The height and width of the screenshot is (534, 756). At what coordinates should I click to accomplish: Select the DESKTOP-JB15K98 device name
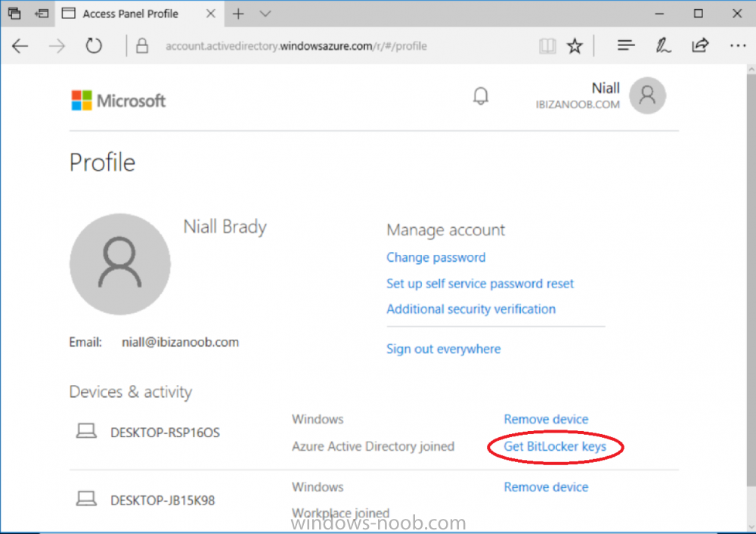point(163,500)
